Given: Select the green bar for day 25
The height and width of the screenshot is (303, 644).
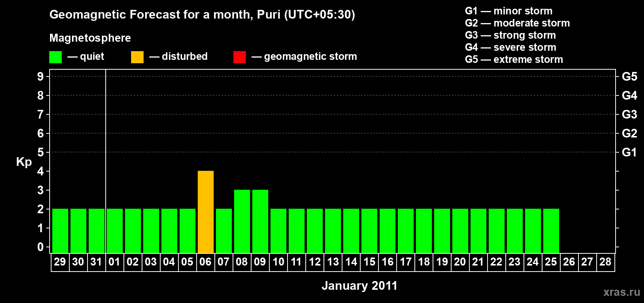Looking at the screenshot, I should pos(551,231).
